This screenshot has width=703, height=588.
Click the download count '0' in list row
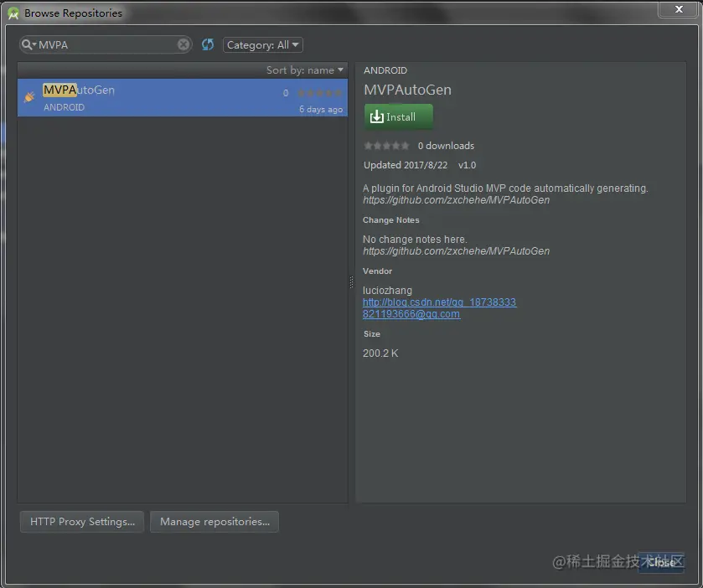click(286, 93)
